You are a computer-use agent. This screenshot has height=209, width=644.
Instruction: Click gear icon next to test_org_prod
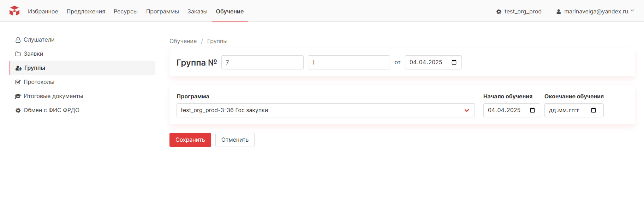[499, 12]
